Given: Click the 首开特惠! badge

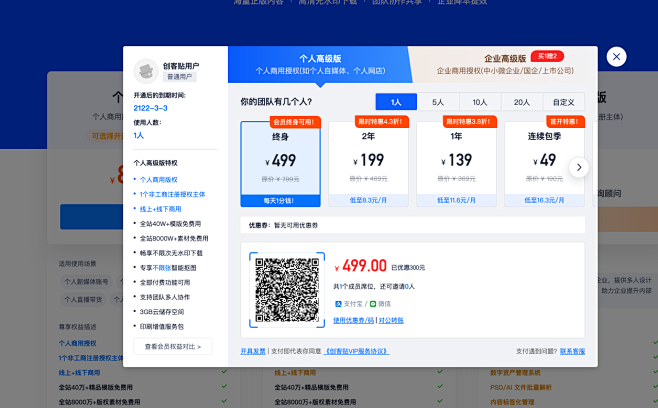Looking at the screenshot, I should (x=565, y=121).
